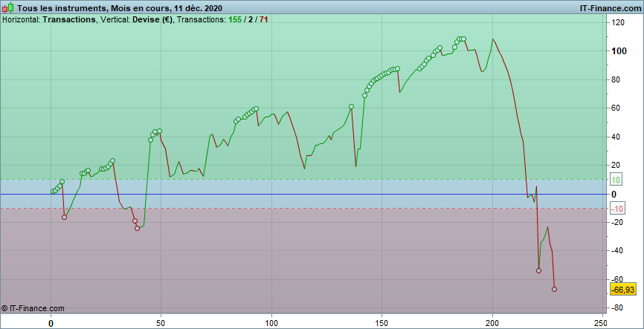Click the '80' vertical axis label
The height and width of the screenshot is (329, 644).
pyautogui.click(x=616, y=79)
